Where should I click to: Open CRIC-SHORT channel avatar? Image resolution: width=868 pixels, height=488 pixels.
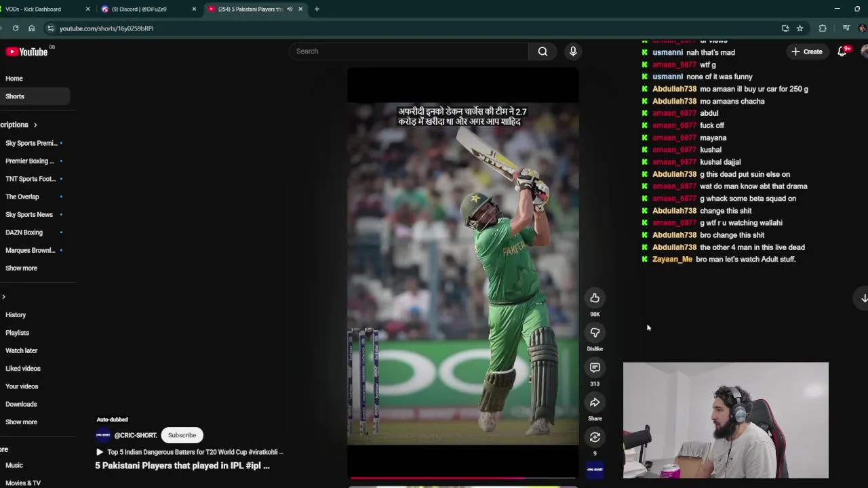(x=103, y=435)
